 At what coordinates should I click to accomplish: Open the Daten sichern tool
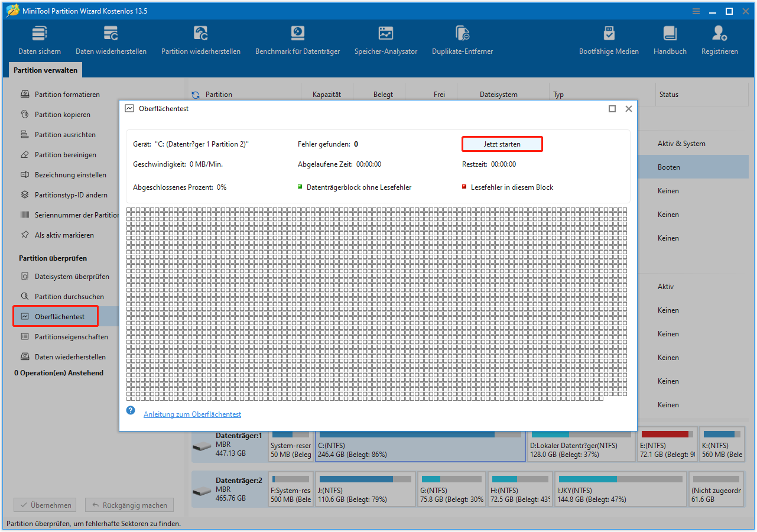coord(39,39)
